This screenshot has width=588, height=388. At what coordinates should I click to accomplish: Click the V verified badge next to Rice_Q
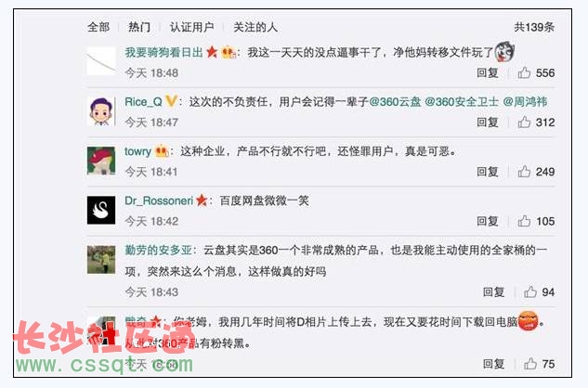171,101
